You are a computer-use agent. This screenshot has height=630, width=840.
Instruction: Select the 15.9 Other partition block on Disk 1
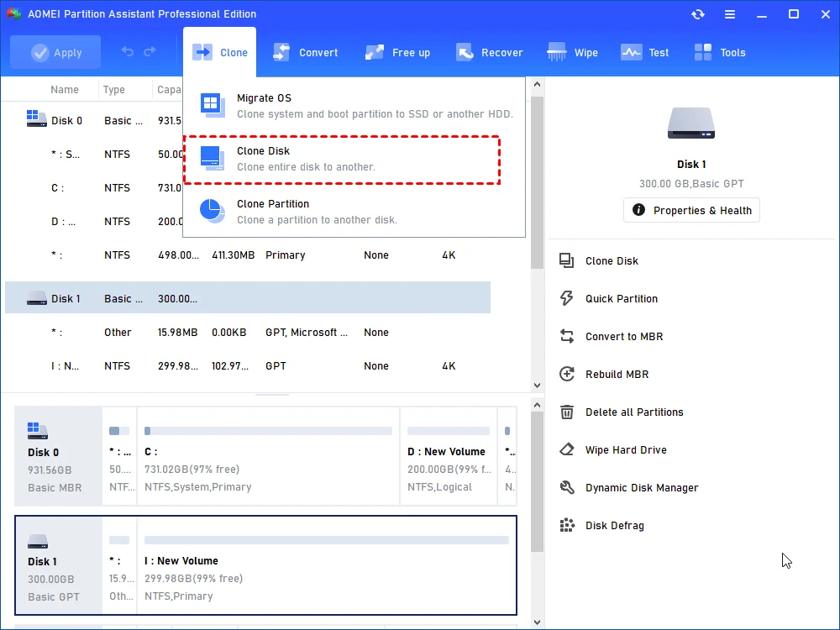coord(119,565)
